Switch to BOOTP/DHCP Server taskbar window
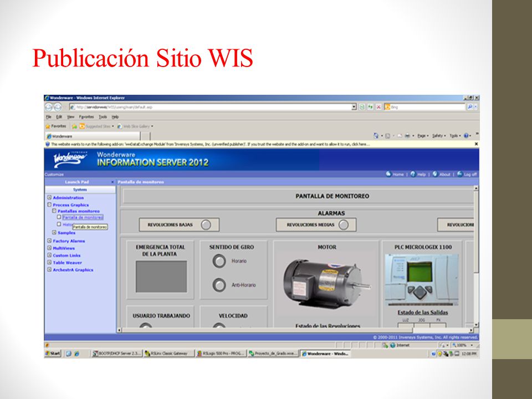The image size is (532, 399). point(117,354)
